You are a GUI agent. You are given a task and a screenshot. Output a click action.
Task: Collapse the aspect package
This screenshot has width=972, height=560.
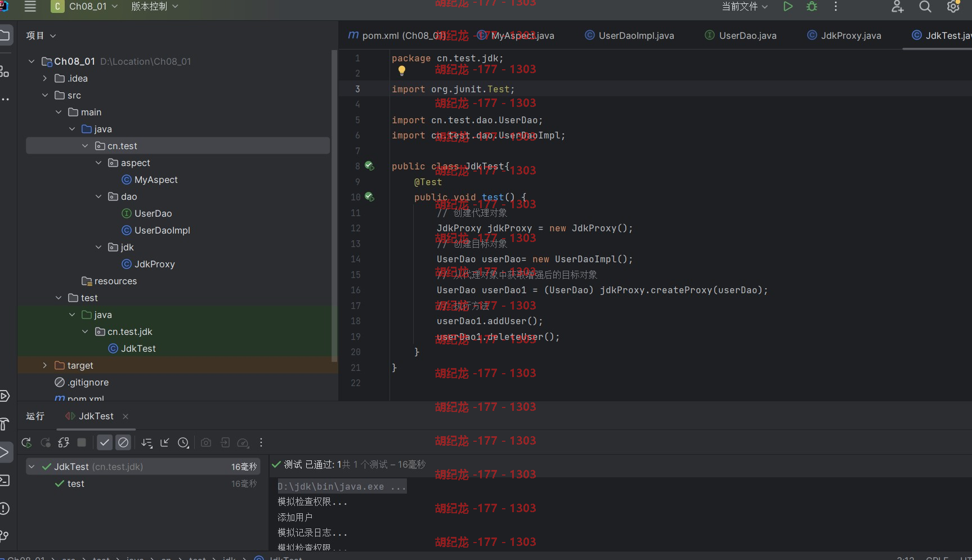click(x=98, y=163)
